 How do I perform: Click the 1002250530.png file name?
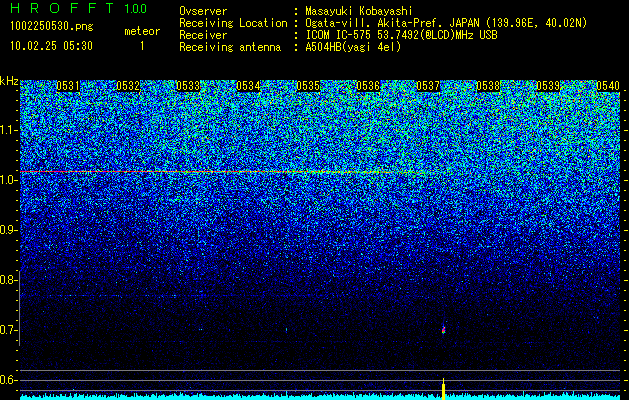(x=52, y=26)
